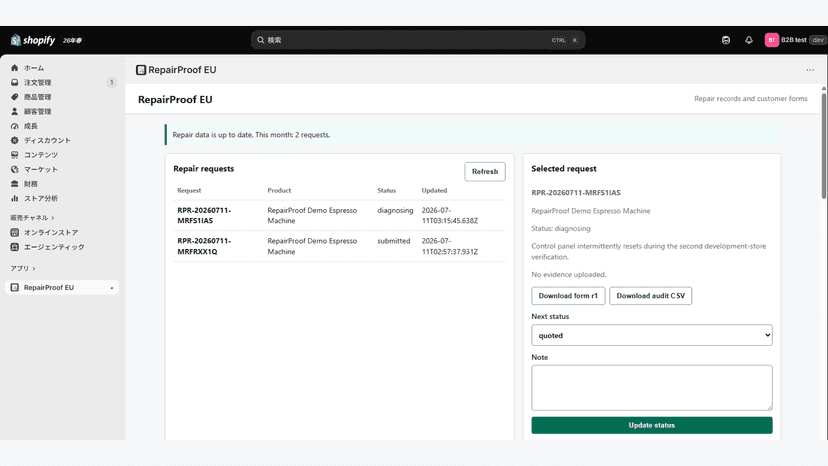
Task: Click the search magnifier icon
Action: (260, 40)
